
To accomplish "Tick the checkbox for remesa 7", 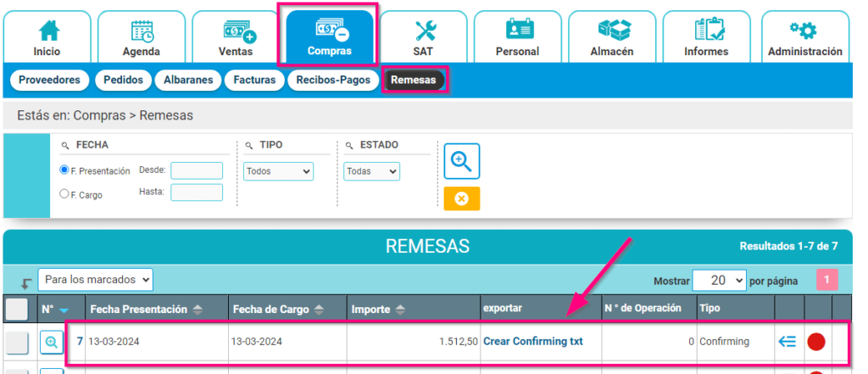I will (x=17, y=344).
